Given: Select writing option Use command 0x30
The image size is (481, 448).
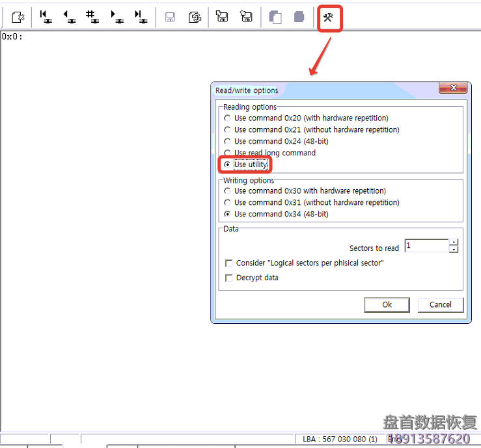Looking at the screenshot, I should tap(227, 191).
